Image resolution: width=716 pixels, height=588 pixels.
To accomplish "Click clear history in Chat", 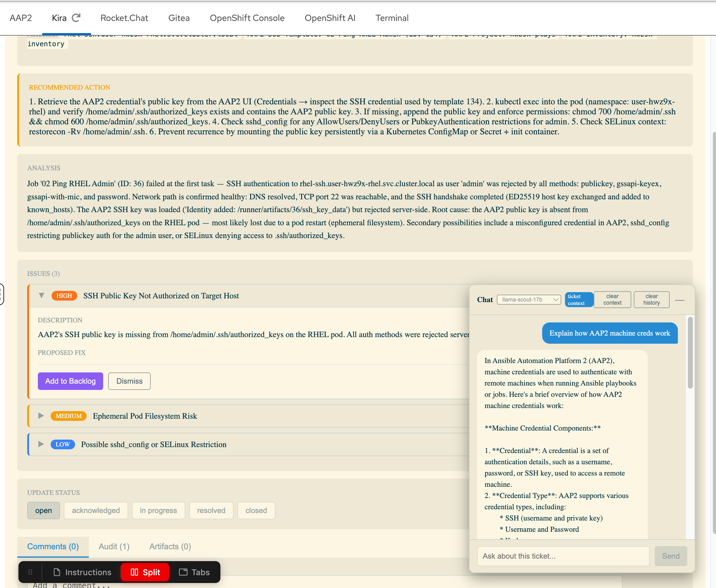I will 651,299.
